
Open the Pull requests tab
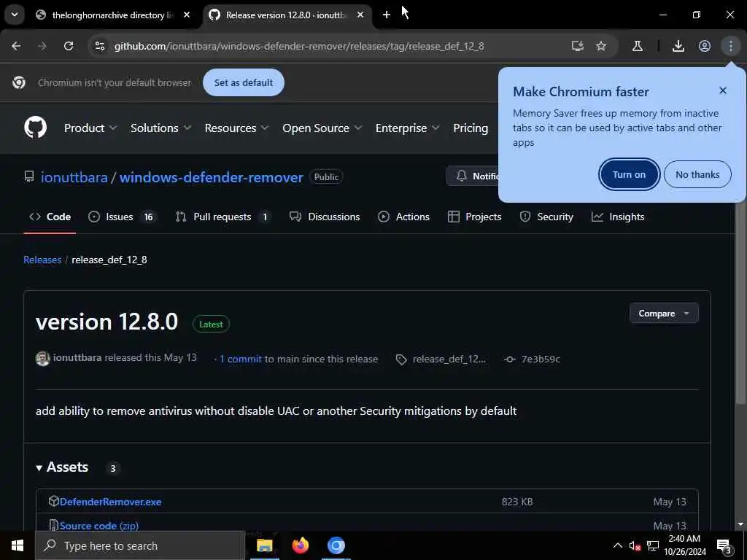point(223,217)
